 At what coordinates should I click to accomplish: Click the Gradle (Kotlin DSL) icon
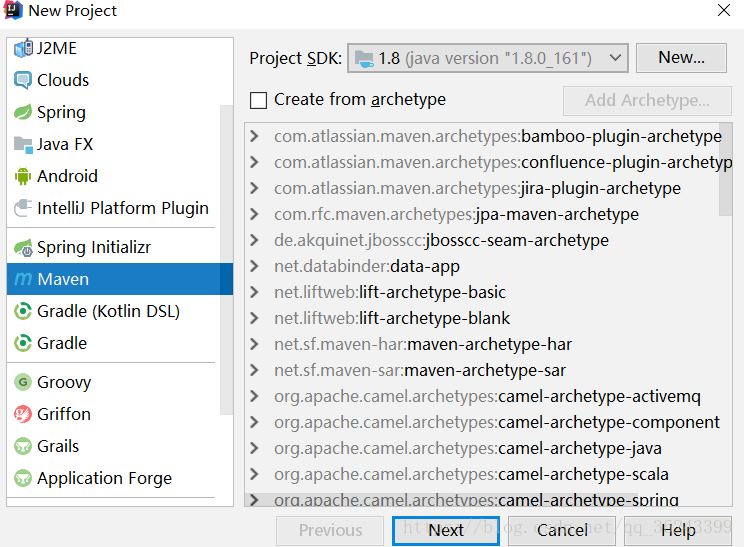(x=23, y=311)
